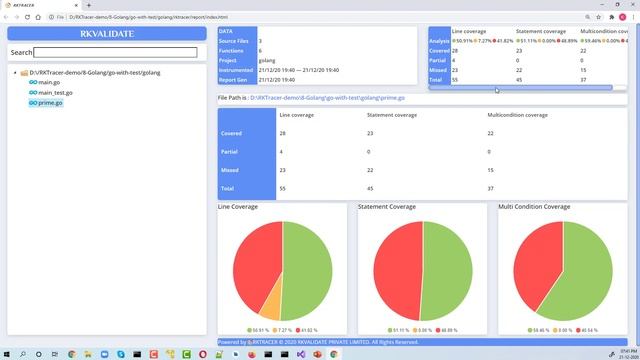Toggle green legend swatch under Statement Coverage chart
This screenshot has width=640, height=360.
pos(390,330)
